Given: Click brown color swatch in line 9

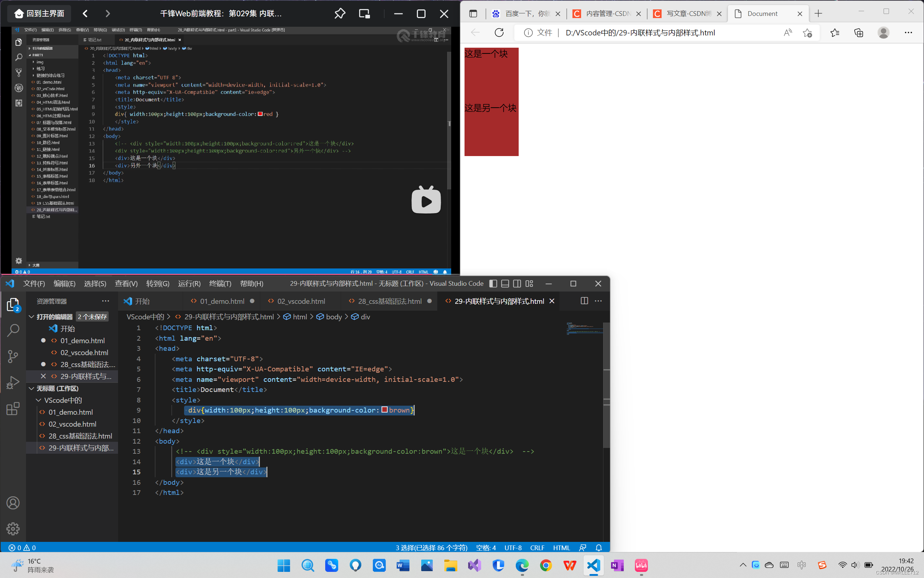Looking at the screenshot, I should point(384,410).
